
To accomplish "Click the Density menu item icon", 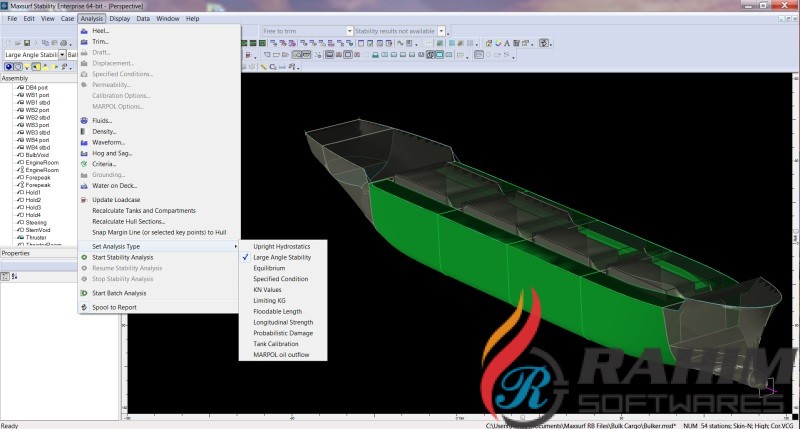I will click(84, 132).
